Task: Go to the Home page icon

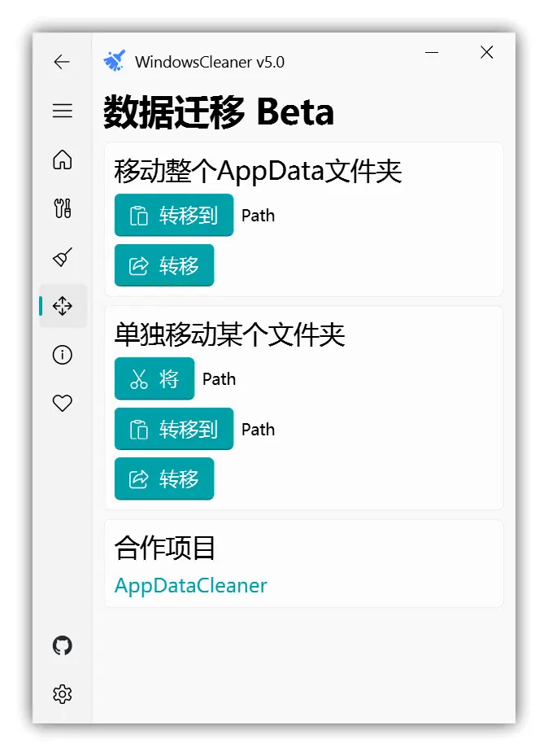Action: 62,160
